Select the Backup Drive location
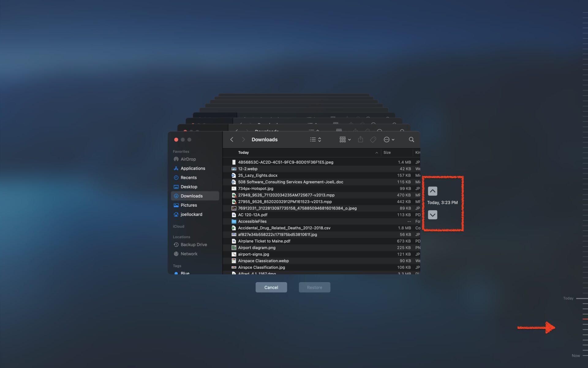This screenshot has height=368, width=588. [x=194, y=244]
